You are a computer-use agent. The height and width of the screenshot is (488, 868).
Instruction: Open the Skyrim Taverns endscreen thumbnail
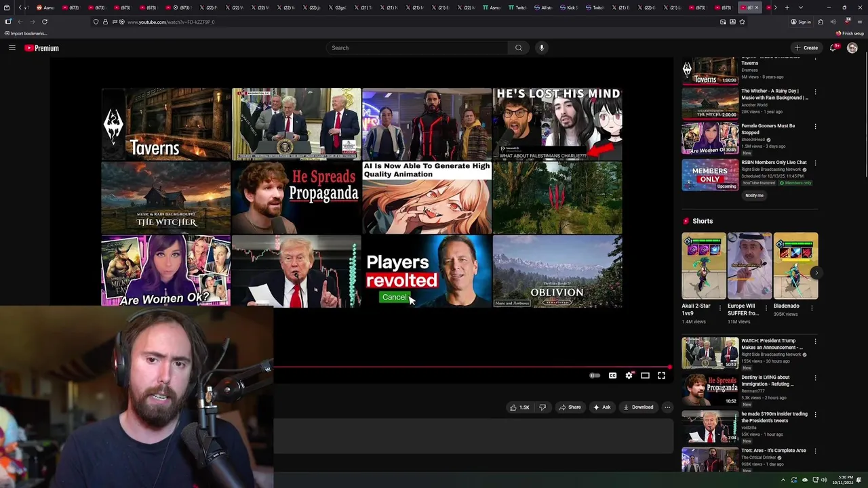[166, 124]
